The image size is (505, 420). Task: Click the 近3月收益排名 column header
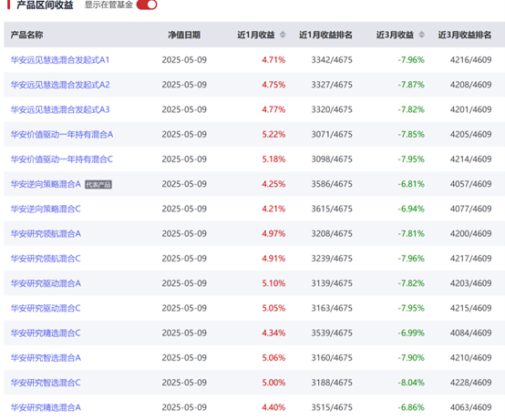pos(465,35)
